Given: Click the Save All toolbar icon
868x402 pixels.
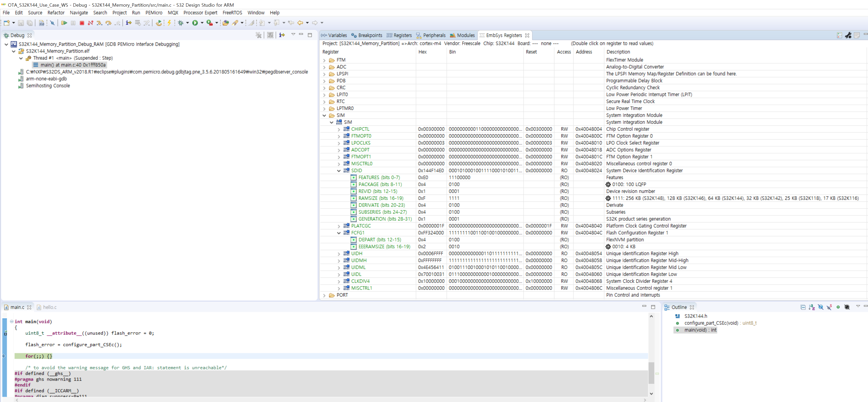Looking at the screenshot, I should pyautogui.click(x=30, y=23).
